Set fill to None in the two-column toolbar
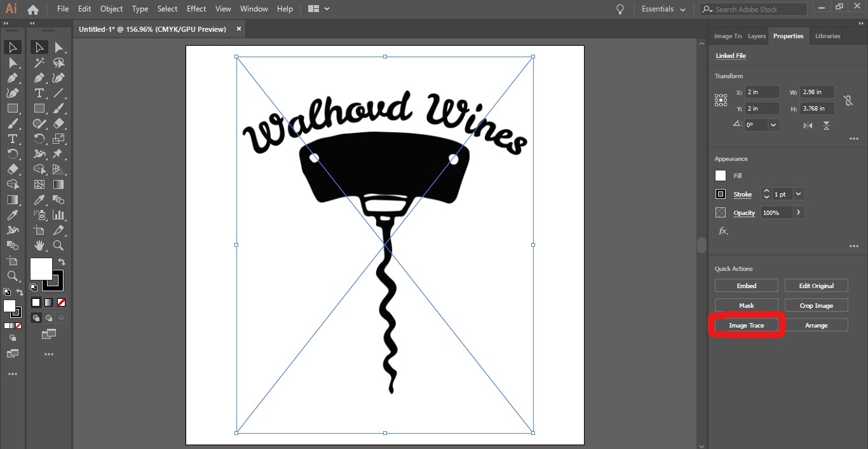The height and width of the screenshot is (449, 868). click(x=61, y=303)
